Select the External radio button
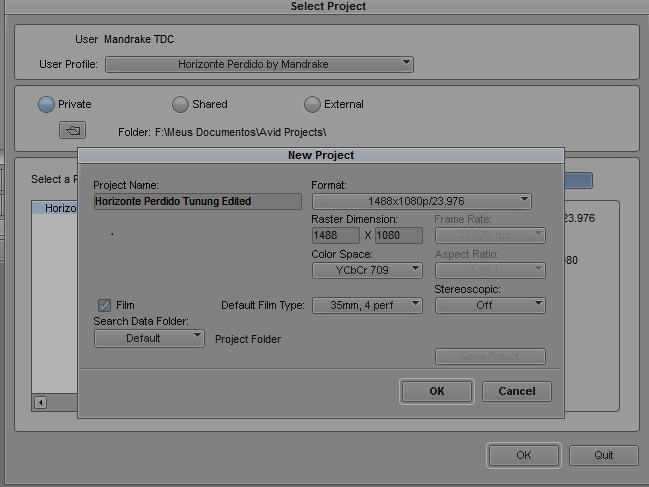The width and height of the screenshot is (649, 487). pyautogui.click(x=312, y=104)
